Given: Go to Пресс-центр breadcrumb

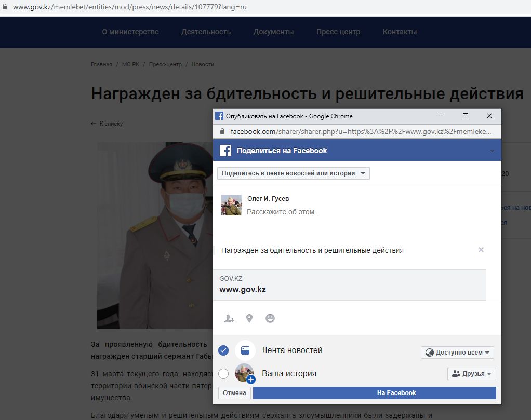Looking at the screenshot, I should (165, 64).
